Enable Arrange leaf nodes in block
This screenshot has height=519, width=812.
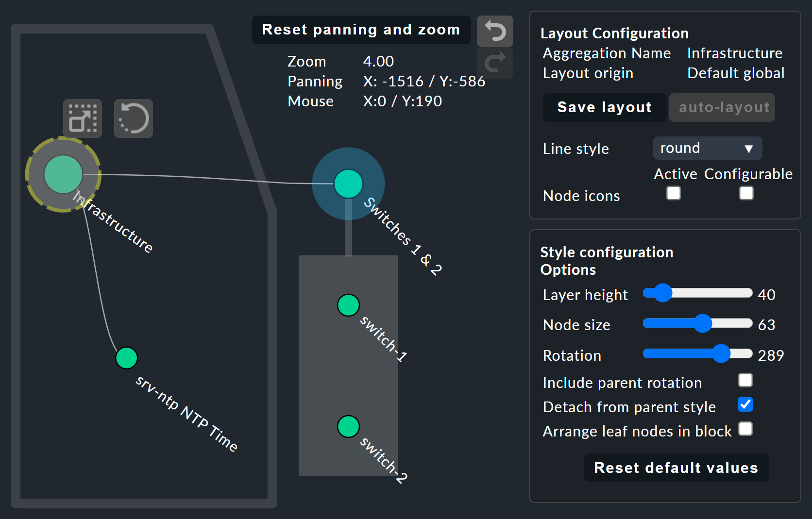[x=746, y=429]
